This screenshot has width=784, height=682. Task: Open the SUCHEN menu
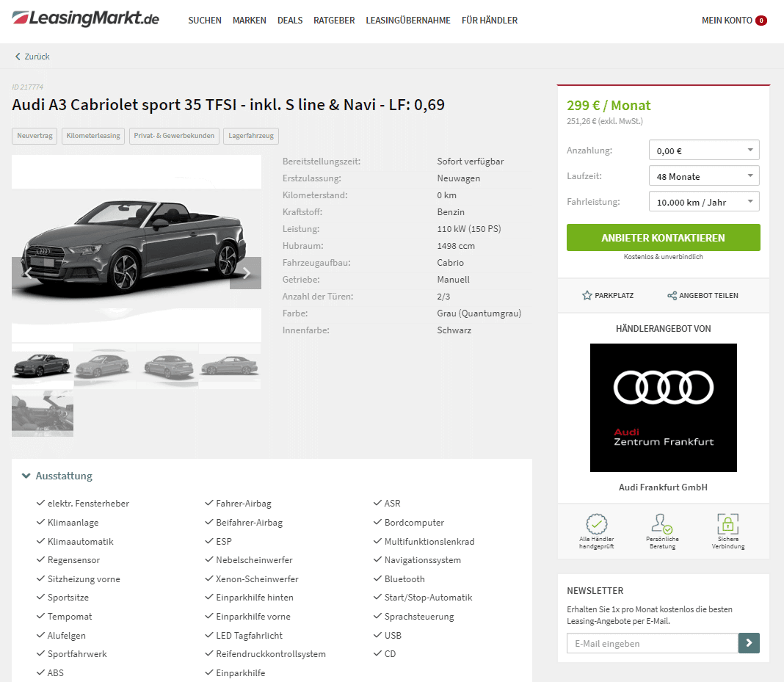click(205, 21)
